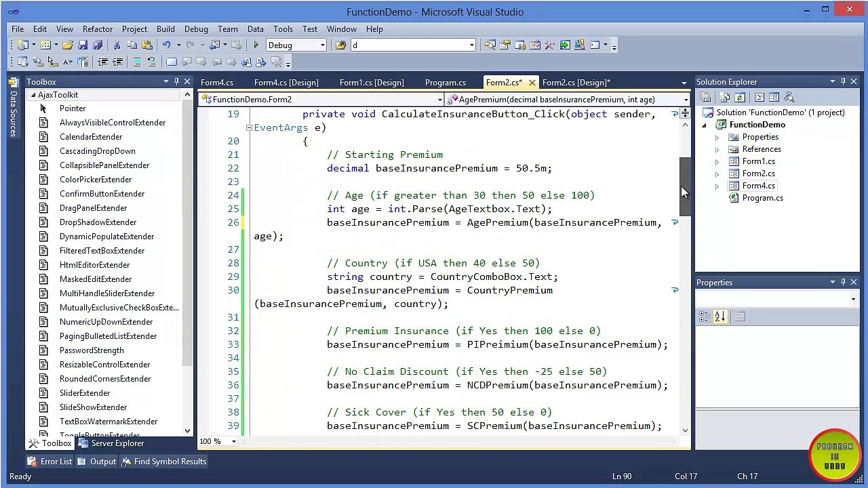Viewport: 868px width, 488px height.
Task: Select Program.cs in Solution Explorer
Action: pos(762,198)
